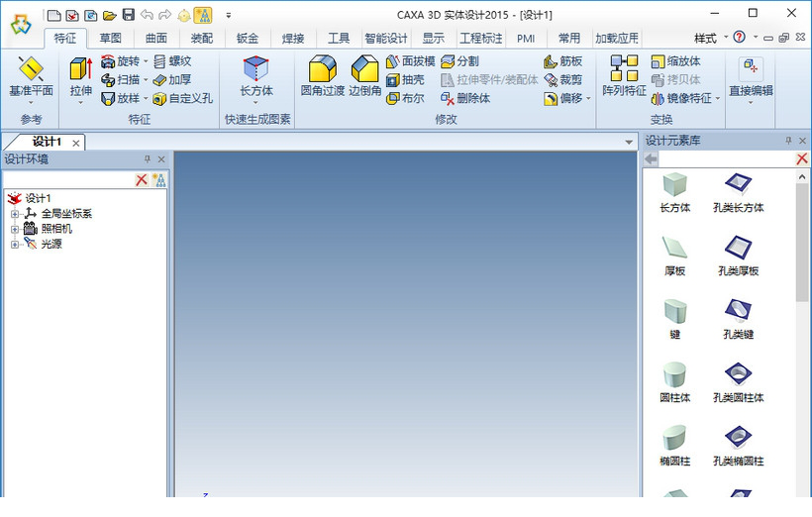The width and height of the screenshot is (812, 517).
Task: Open the document tab list dropdown arrow
Action: [629, 142]
